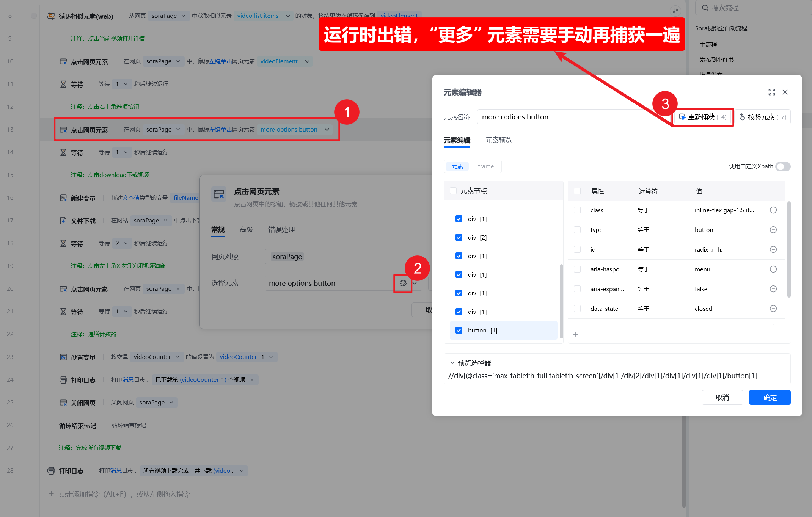Viewport: 812px width, 517px height.
Task: Check the type attribute checkbox
Action: tap(577, 230)
